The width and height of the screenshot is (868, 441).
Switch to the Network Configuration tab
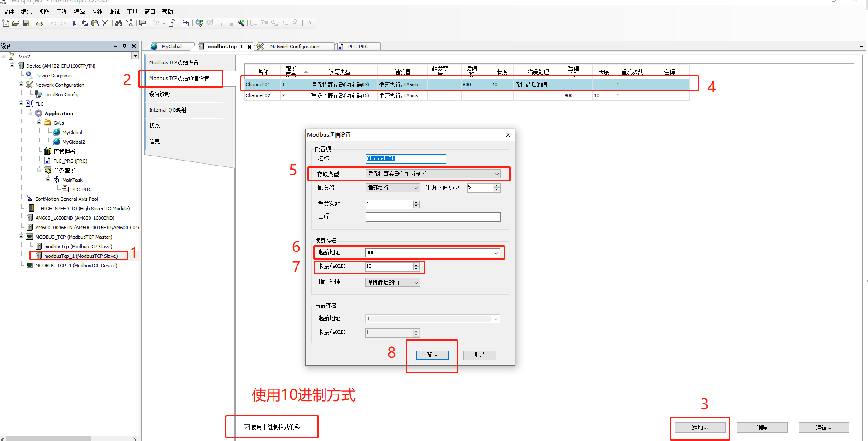coord(294,47)
